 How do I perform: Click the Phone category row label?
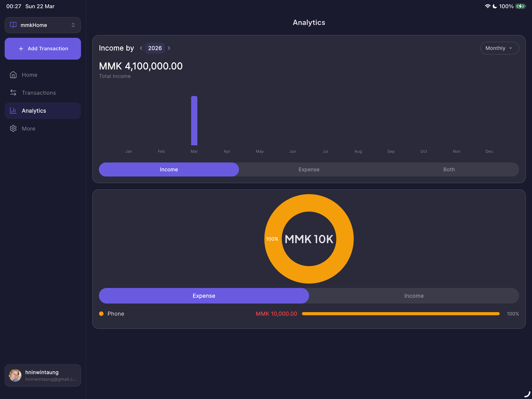click(x=116, y=313)
